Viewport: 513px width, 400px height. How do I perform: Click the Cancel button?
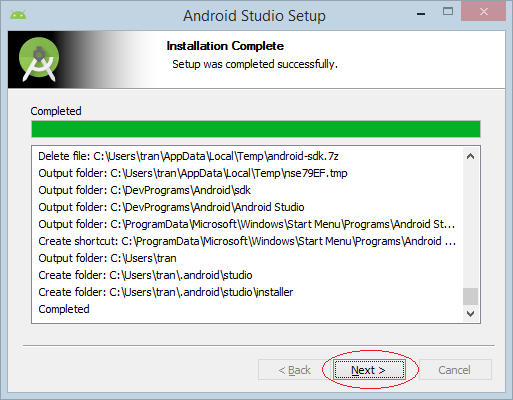455,370
